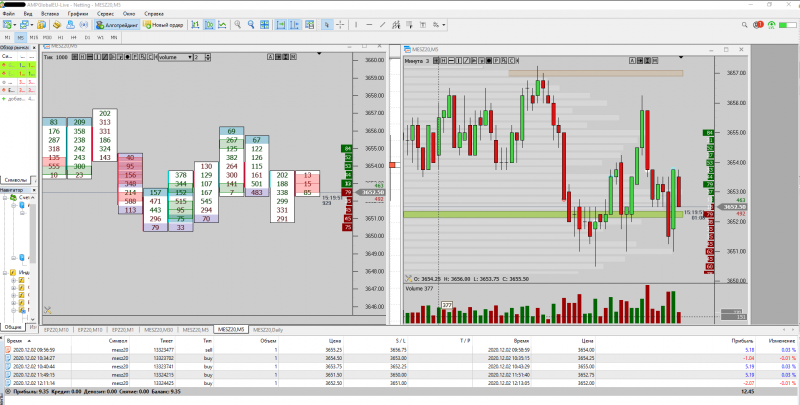Select the trendline tool
This screenshot has height=405, width=800.
pos(383,24)
